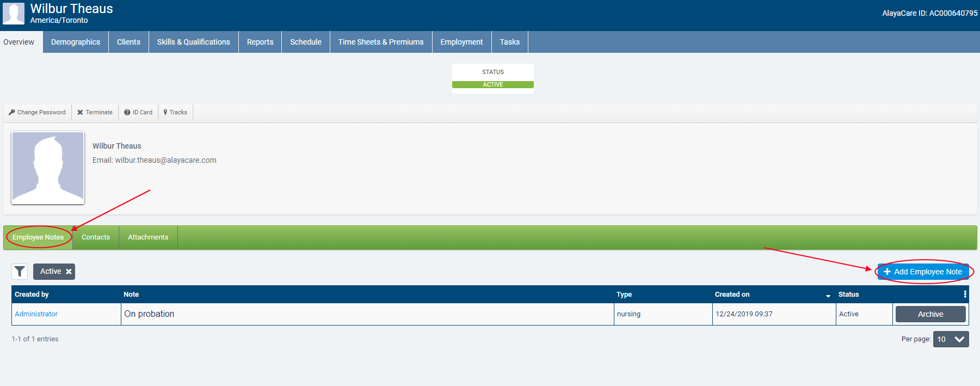The height and width of the screenshot is (386, 980).
Task: Open the Administrator link
Action: (x=36, y=314)
